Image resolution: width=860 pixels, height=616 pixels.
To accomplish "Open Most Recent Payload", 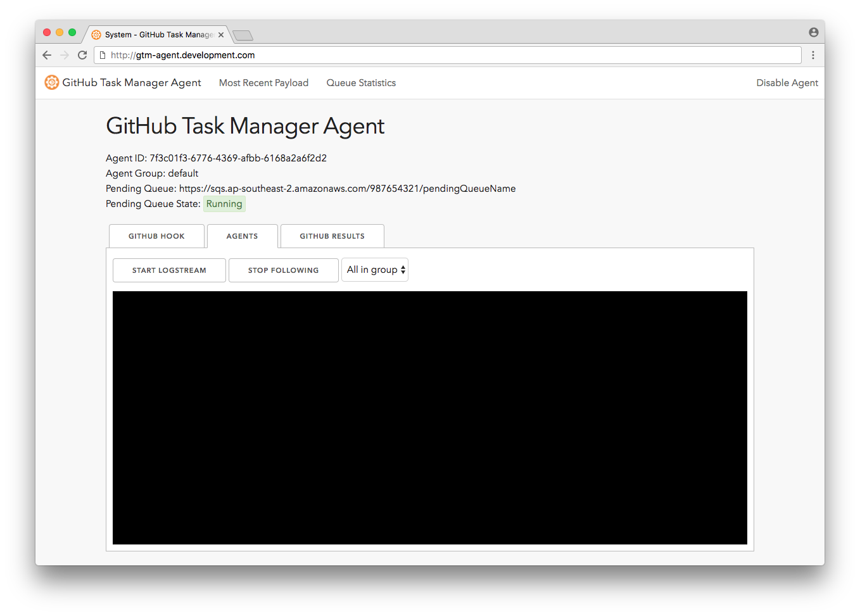I will (263, 82).
